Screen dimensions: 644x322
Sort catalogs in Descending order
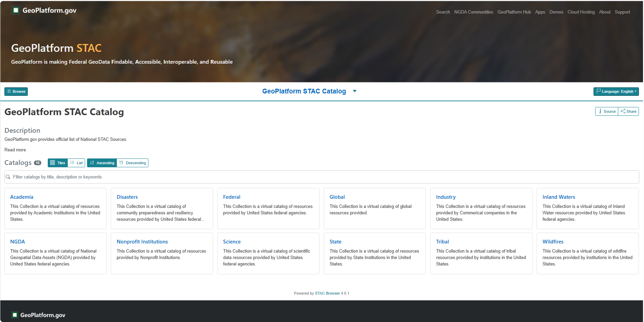coord(132,163)
